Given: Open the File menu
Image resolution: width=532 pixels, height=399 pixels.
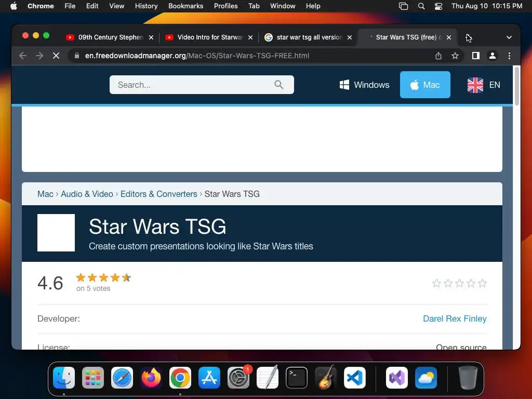Looking at the screenshot, I should coord(70,6).
